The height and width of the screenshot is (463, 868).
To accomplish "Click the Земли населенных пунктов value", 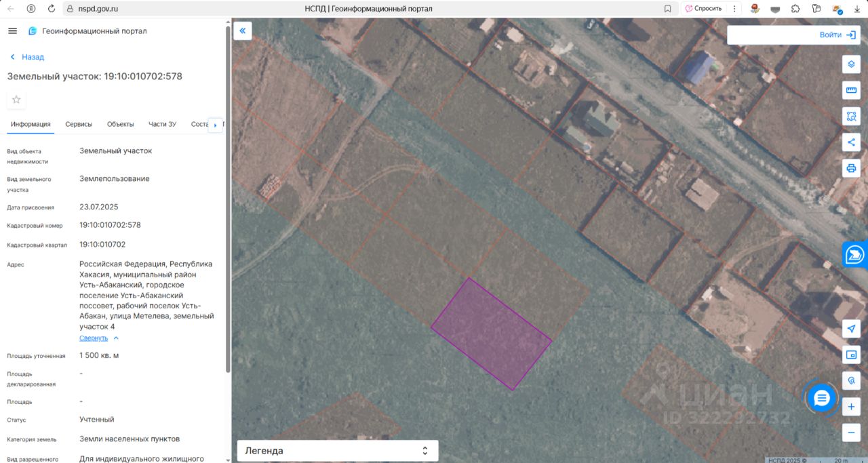I will [x=130, y=439].
